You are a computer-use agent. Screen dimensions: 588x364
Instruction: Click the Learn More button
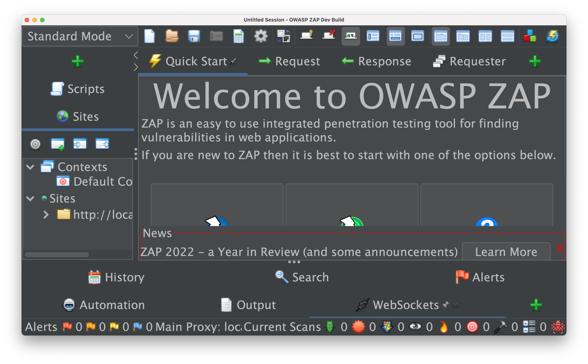tap(506, 252)
